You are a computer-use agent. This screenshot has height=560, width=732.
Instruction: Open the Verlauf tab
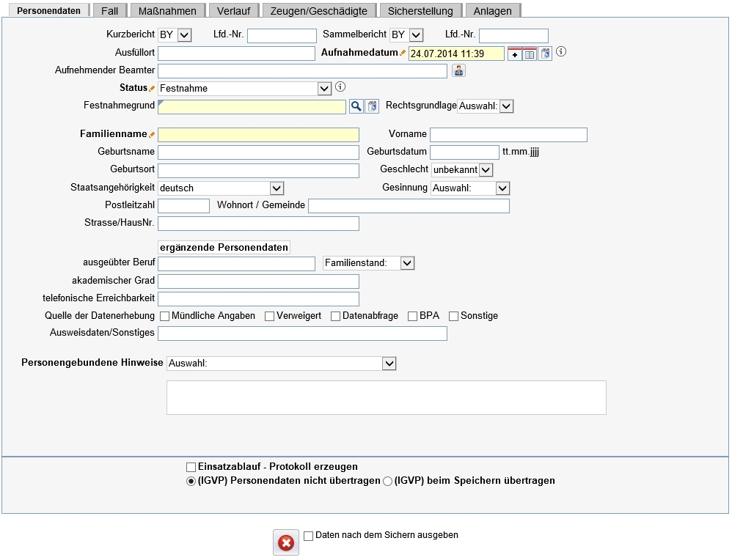[x=233, y=11]
